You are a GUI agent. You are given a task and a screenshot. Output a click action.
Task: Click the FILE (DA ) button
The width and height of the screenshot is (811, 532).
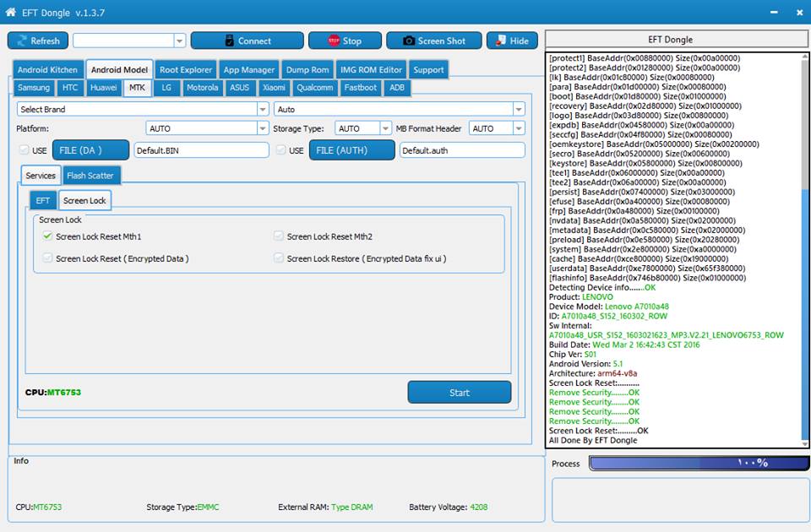(91, 150)
